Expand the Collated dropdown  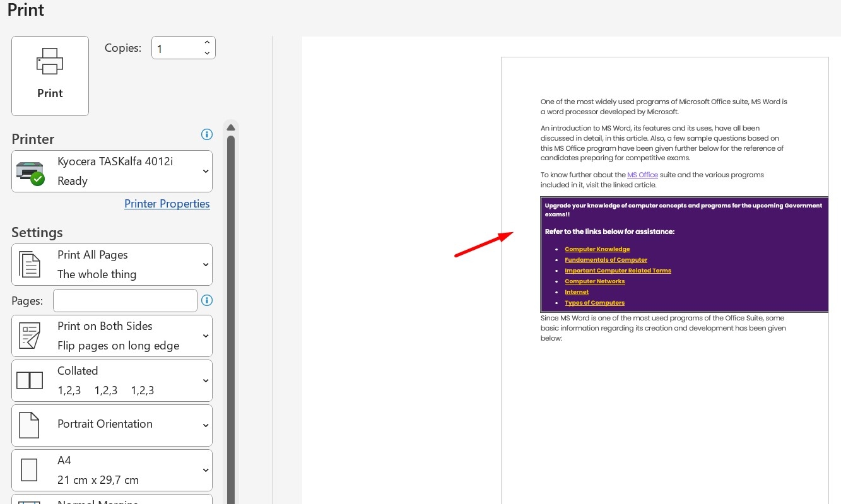click(x=112, y=380)
